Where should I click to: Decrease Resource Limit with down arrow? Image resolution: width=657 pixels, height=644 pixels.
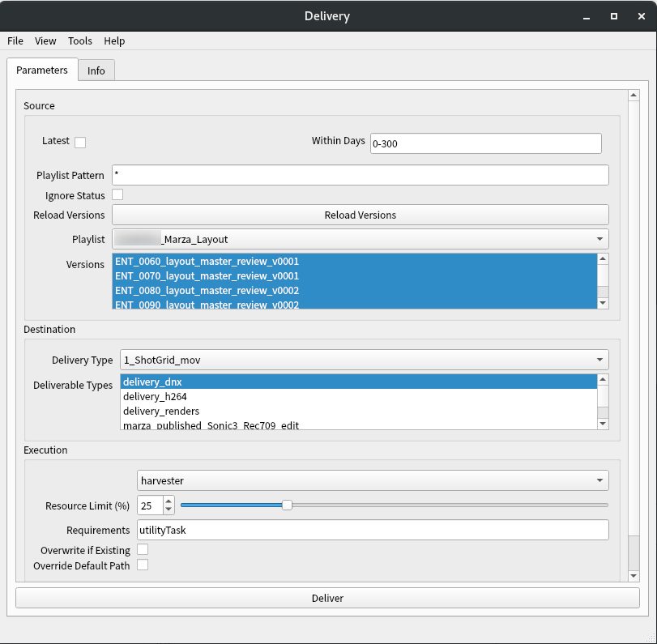coord(169,510)
